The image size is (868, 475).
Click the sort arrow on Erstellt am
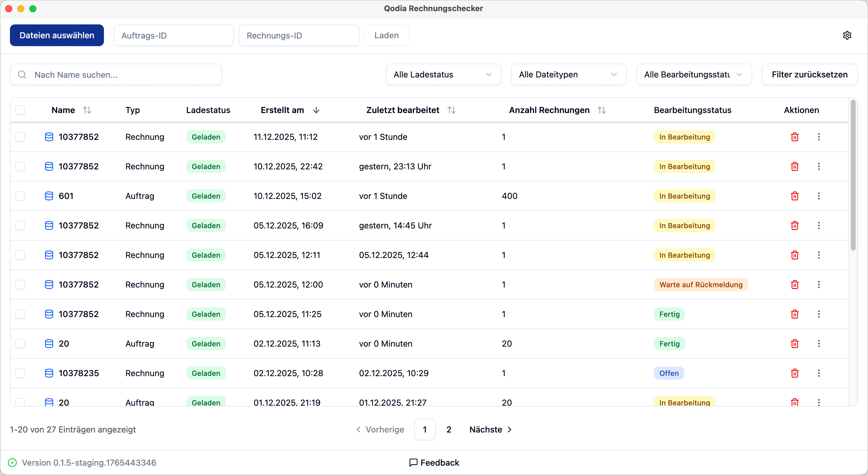316,110
